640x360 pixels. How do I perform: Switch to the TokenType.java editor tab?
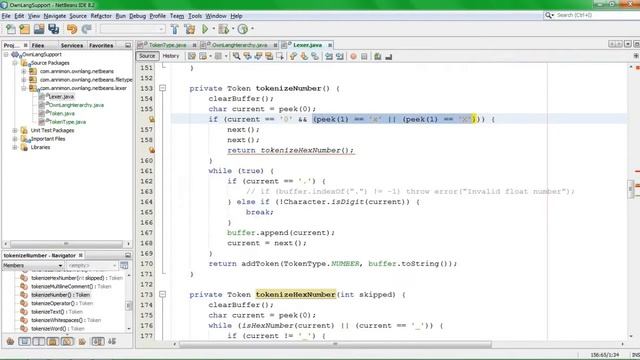[167, 45]
